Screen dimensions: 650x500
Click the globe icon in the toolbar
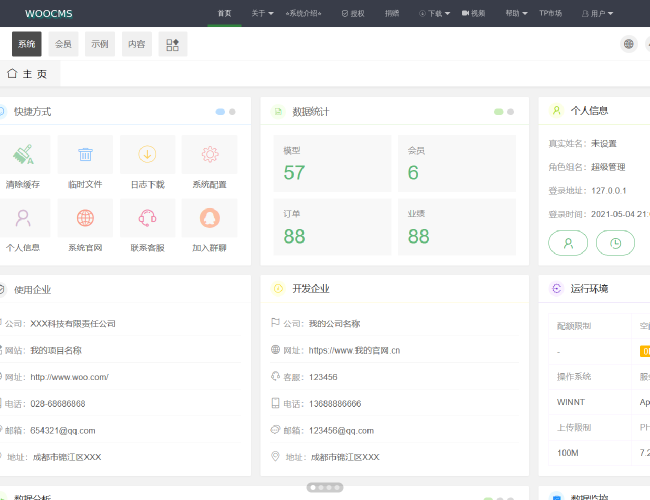pos(628,44)
